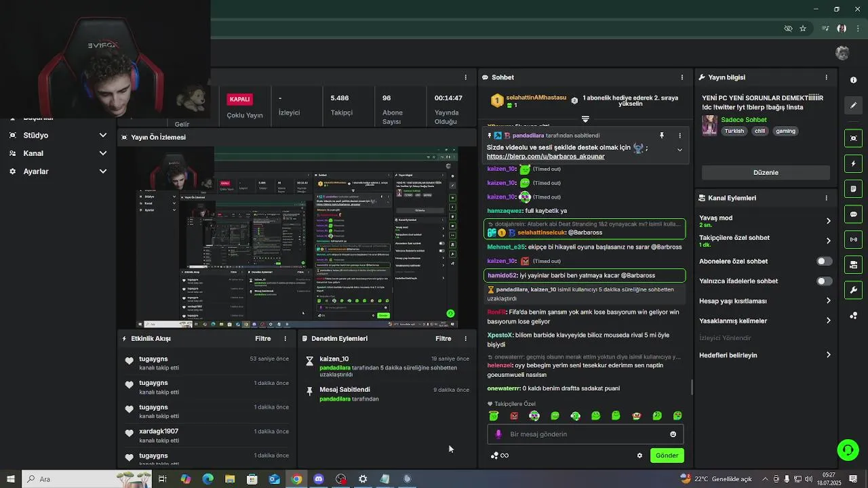The width and height of the screenshot is (868, 488).
Task: Click Mesaj Sabitlendi moderation entry
Action: coord(387,394)
